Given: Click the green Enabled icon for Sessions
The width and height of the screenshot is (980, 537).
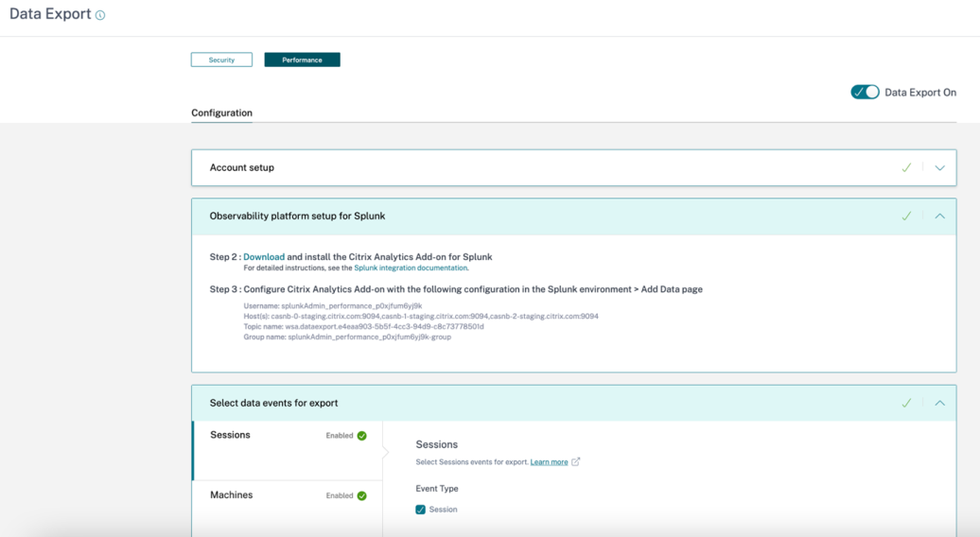Looking at the screenshot, I should pyautogui.click(x=361, y=436).
